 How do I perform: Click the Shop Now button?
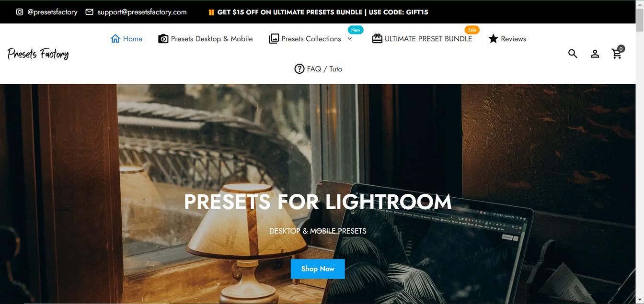coord(318,269)
